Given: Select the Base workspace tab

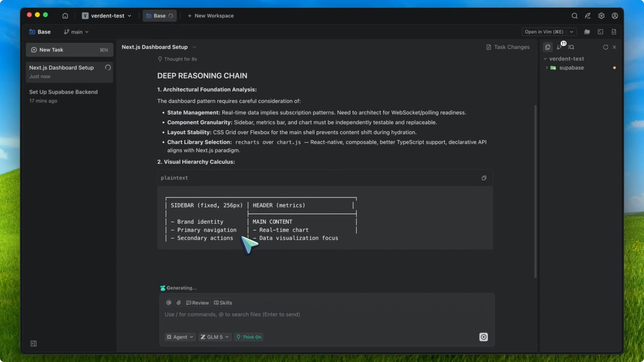Looking at the screenshot, I should pyautogui.click(x=159, y=16).
